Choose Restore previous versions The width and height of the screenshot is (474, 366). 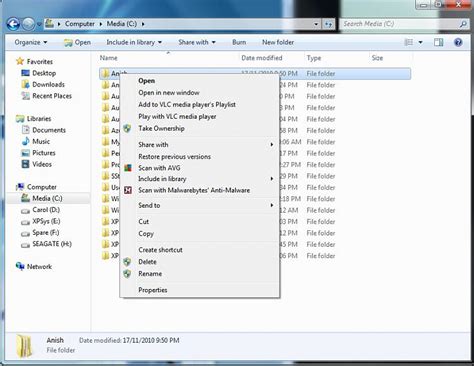pyautogui.click(x=199, y=157)
